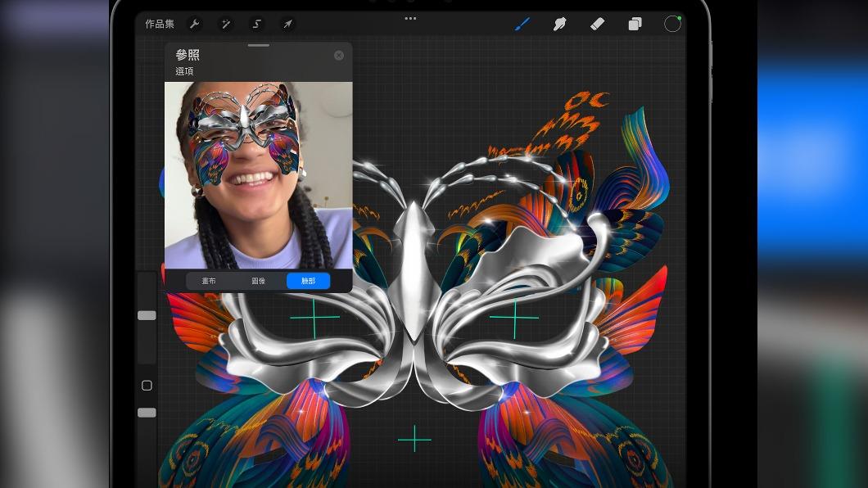Tap the square modify button in sidebar
The width and height of the screenshot is (868, 488).
pyautogui.click(x=147, y=386)
